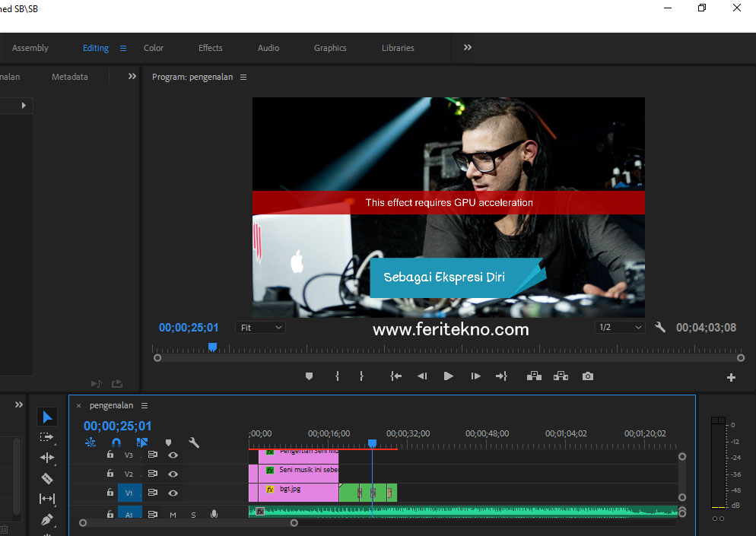Expand source panel tabs overflow
Viewport: 756px width, 536px height.
132,76
